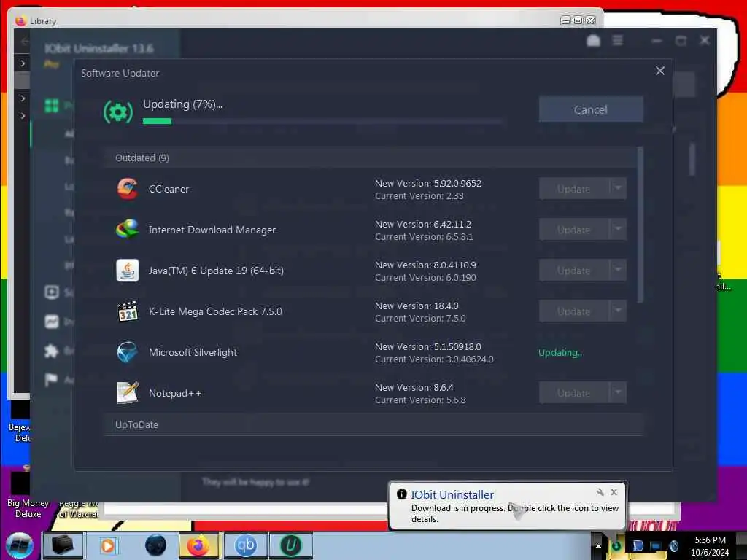Click the Internet Download Manager icon
The image size is (747, 560).
pyautogui.click(x=127, y=230)
